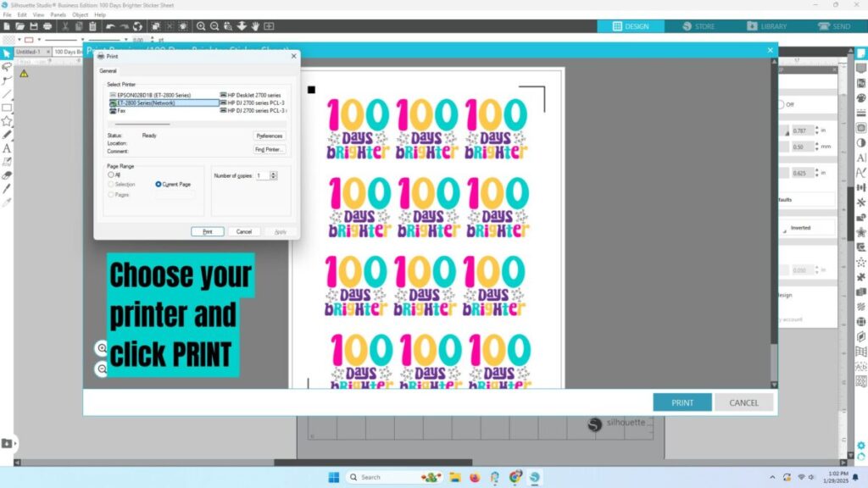868x488 pixels.
Task: Open the line style dropdown arrow
Action: tap(82, 40)
